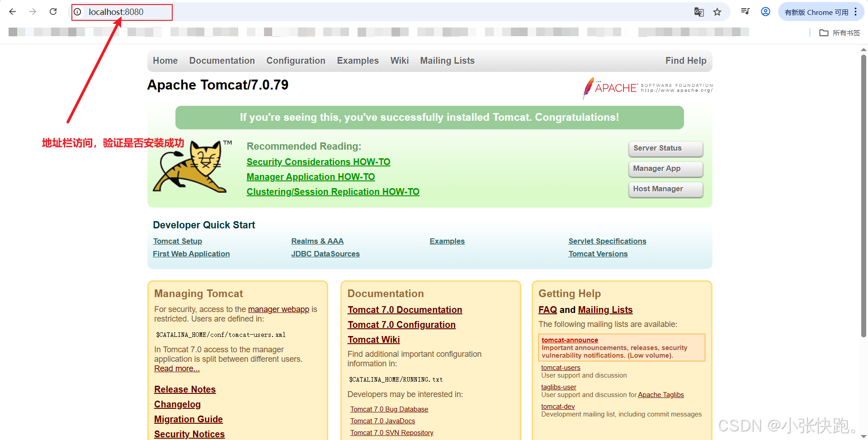Open the Home menu item
The image size is (868, 440).
165,61
